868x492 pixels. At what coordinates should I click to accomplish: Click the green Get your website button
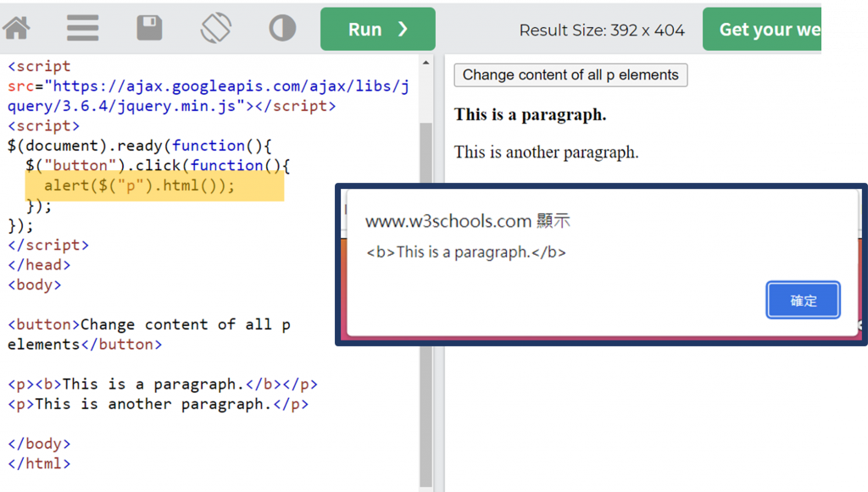point(762,29)
